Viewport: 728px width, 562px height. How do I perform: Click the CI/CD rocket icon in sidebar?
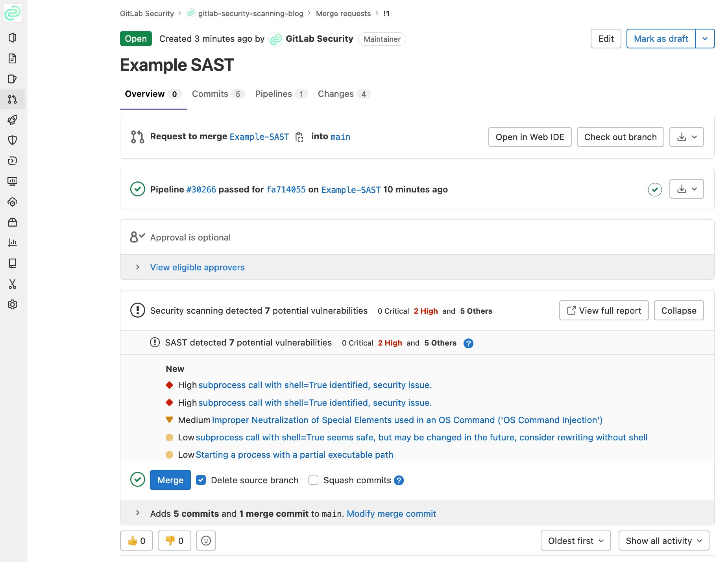tap(13, 120)
